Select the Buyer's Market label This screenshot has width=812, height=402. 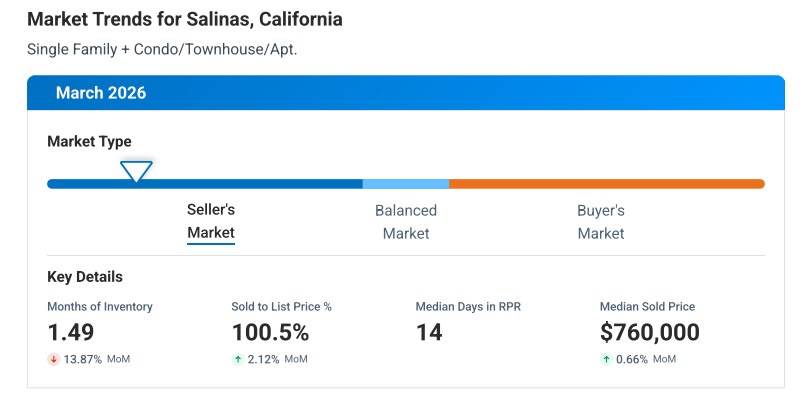coord(601,222)
